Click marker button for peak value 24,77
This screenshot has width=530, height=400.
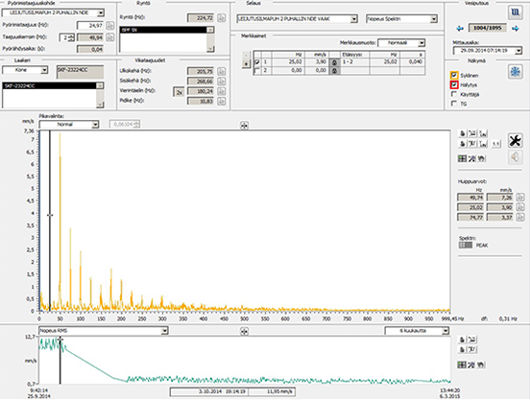pos(521,217)
